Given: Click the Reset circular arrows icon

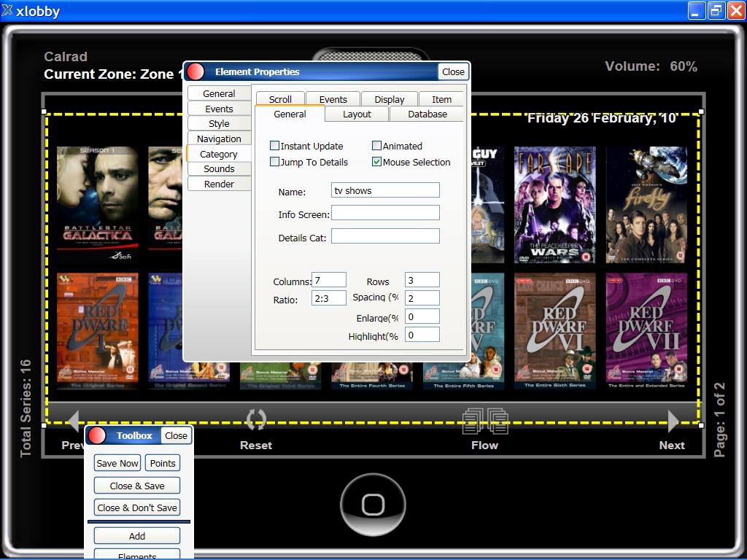Looking at the screenshot, I should tap(256, 419).
